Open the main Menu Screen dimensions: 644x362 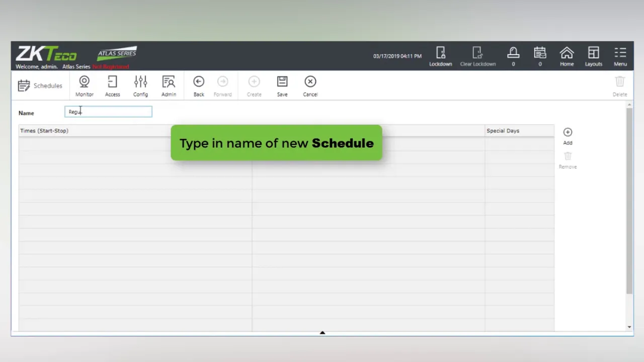[x=620, y=56]
